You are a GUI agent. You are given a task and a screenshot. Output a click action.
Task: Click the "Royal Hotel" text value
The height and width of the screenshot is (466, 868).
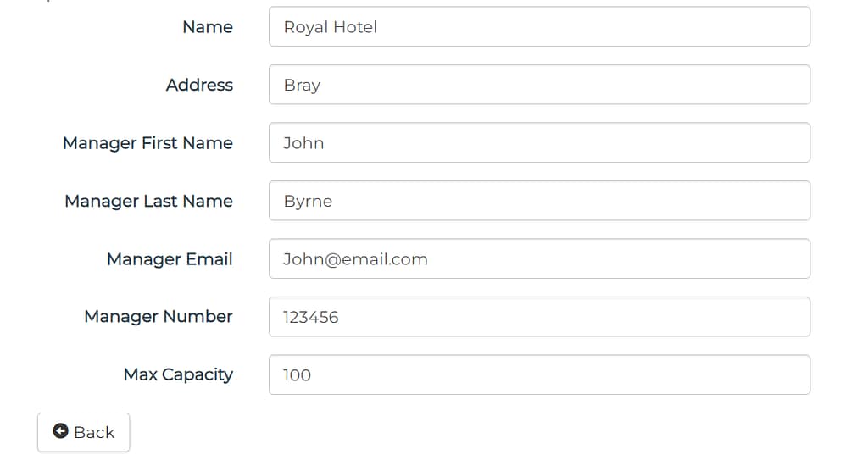tap(331, 27)
